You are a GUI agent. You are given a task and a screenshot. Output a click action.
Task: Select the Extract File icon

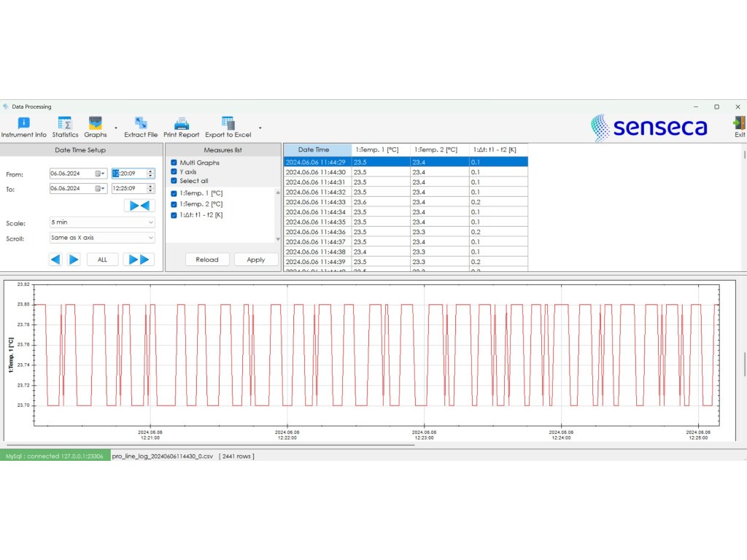[141, 124]
